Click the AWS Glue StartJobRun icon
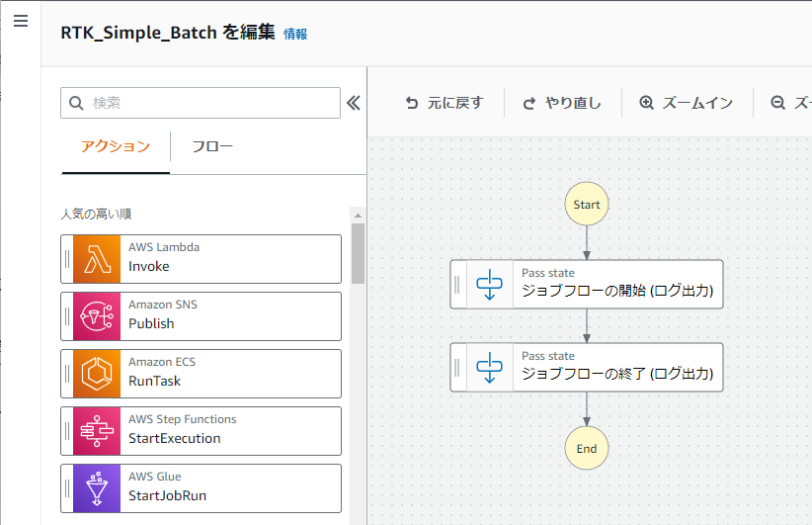The image size is (812, 525). pyautogui.click(x=97, y=488)
